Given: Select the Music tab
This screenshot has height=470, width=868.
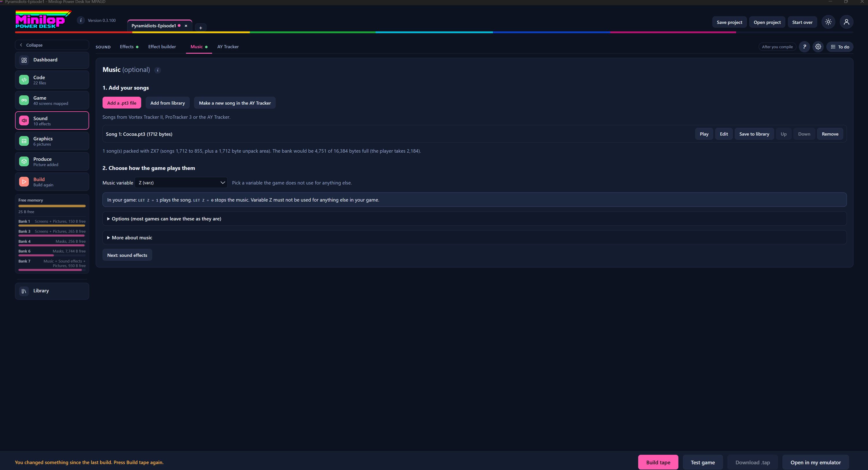Looking at the screenshot, I should [199, 47].
